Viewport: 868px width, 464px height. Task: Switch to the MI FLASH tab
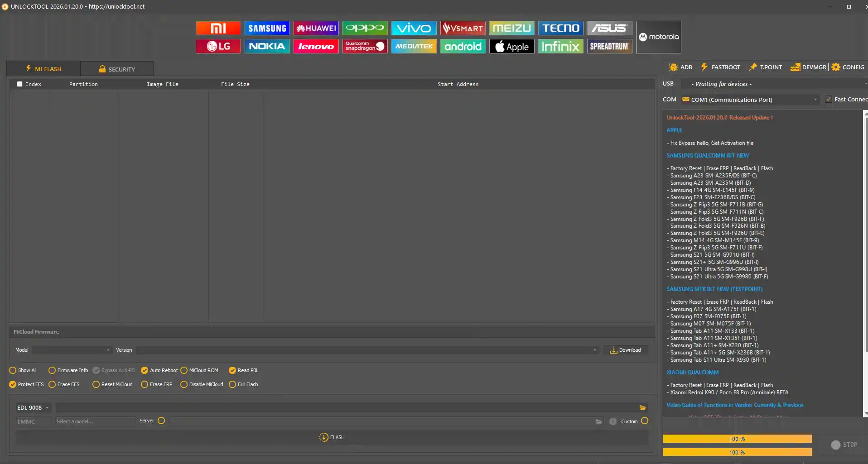click(x=43, y=69)
